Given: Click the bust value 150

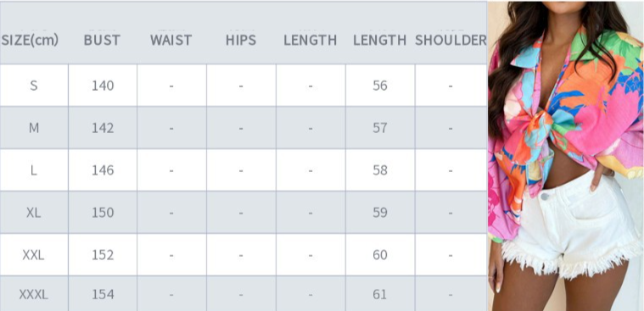Looking at the screenshot, I should pyautogui.click(x=103, y=213).
